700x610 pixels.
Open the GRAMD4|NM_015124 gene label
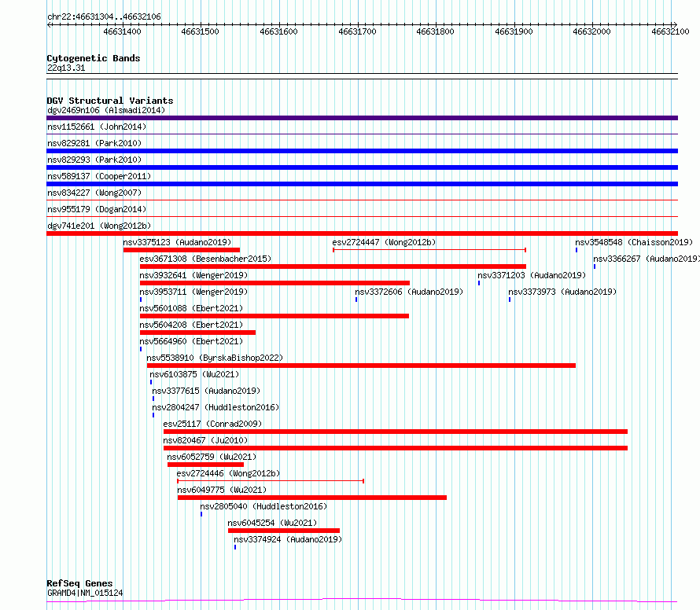coord(85,593)
